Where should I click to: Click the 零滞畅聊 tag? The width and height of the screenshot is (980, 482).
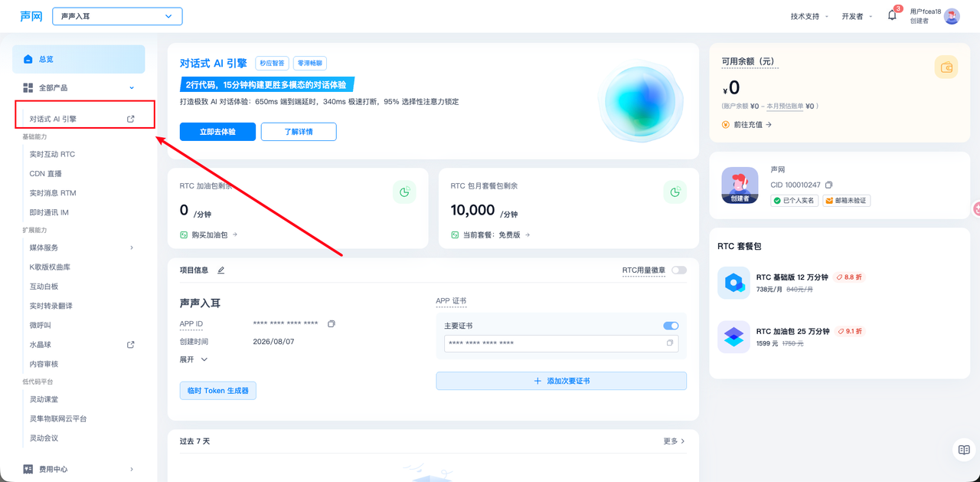pyautogui.click(x=310, y=64)
